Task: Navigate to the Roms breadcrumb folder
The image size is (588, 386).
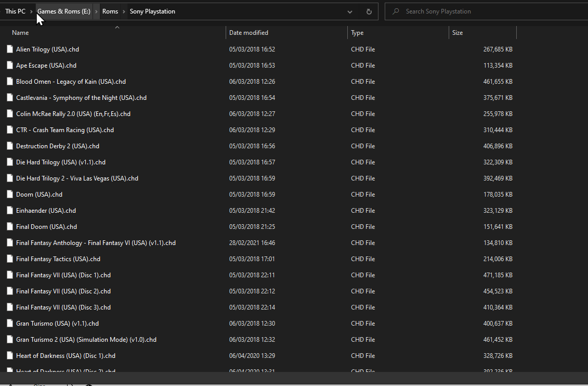Action: 110,11
